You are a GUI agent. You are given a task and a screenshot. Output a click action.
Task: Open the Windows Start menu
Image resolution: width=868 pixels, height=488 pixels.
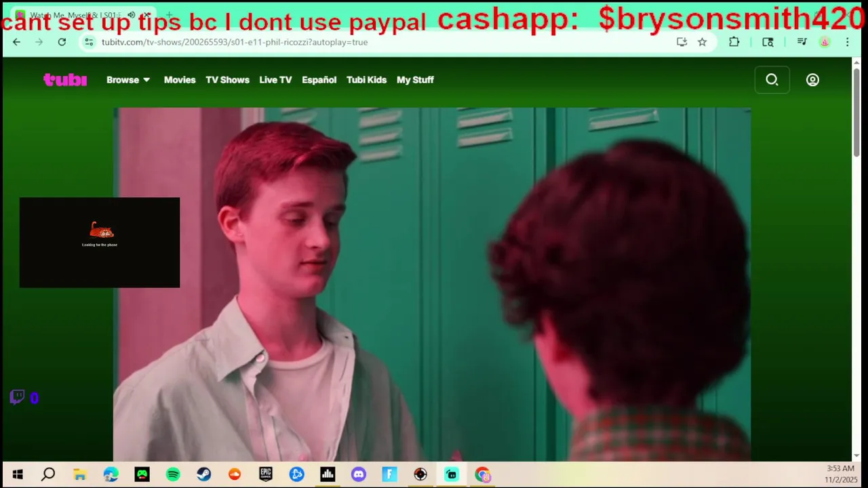tap(18, 474)
